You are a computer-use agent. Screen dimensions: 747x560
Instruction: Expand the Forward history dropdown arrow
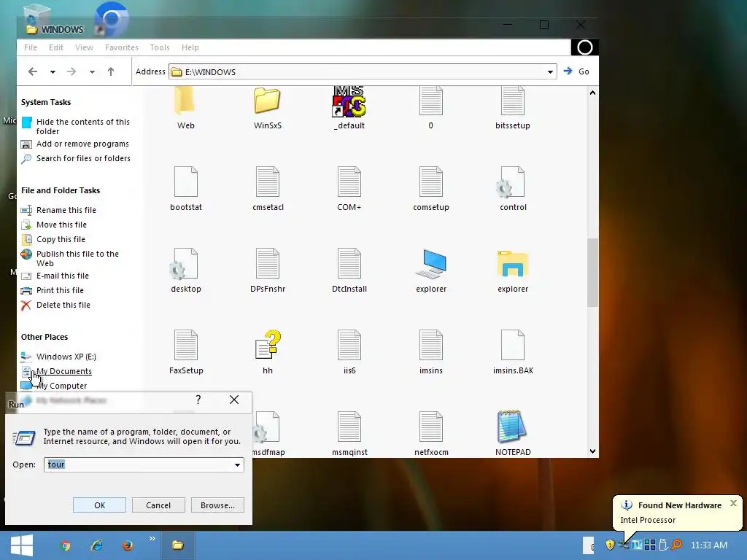[x=92, y=72]
